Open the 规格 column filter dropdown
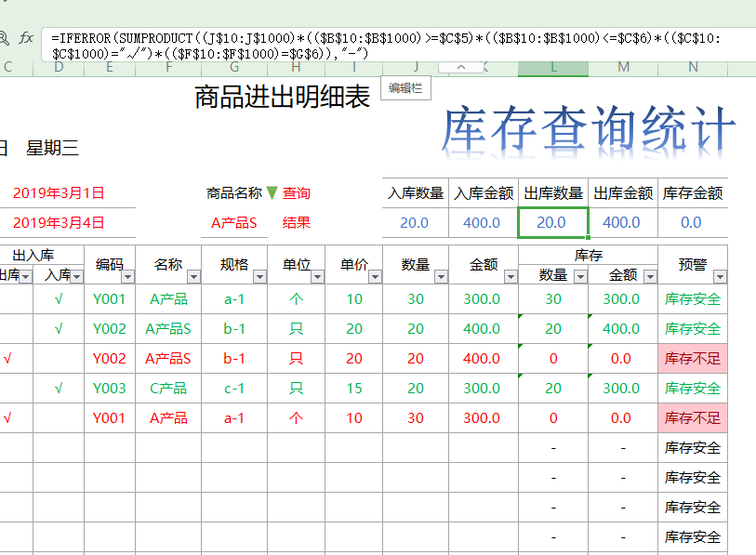Viewport: 756px width, 555px height. point(259,276)
